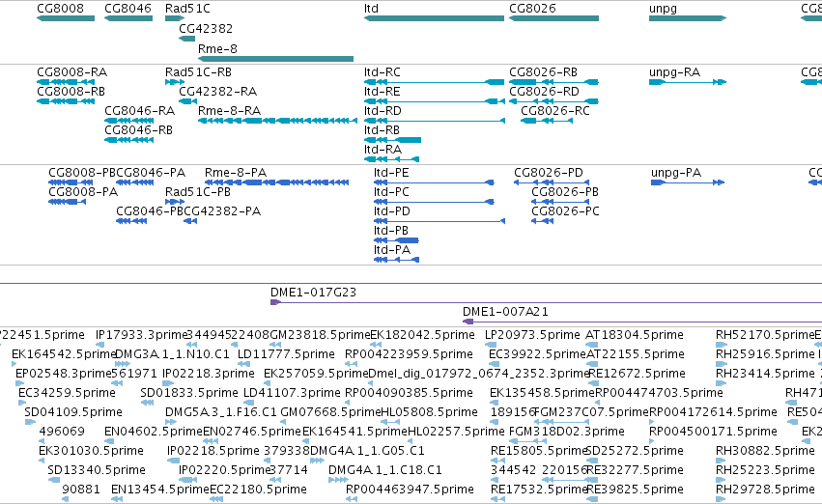This screenshot has height=504, width=822.
Task: Select the RE15805.5prime EST label
Action: click(x=539, y=451)
